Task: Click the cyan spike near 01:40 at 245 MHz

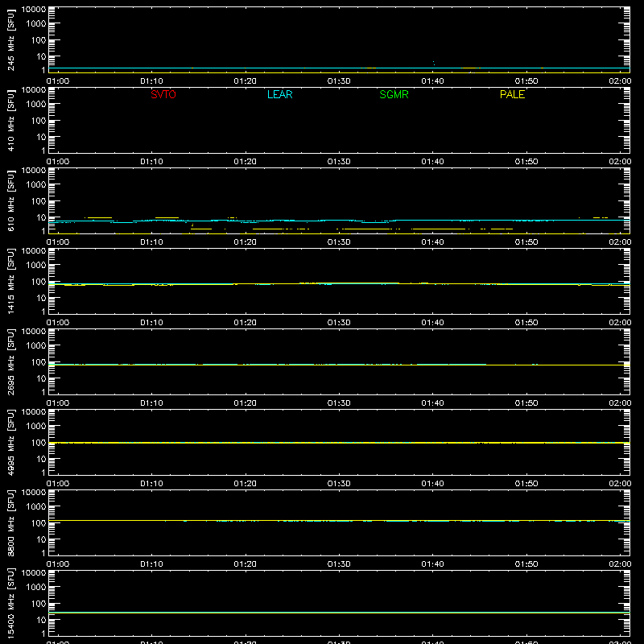Action: [x=434, y=63]
